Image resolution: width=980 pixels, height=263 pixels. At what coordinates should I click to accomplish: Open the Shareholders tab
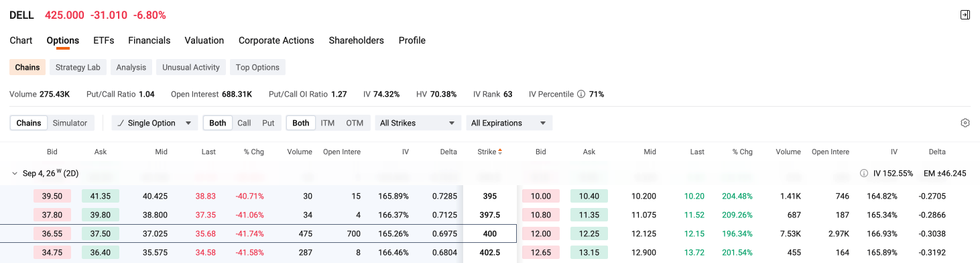(x=357, y=40)
